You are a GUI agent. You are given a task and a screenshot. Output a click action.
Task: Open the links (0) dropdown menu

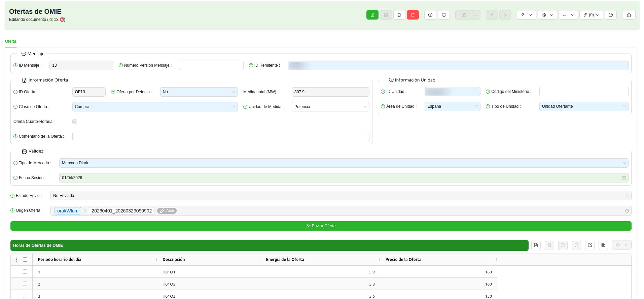tap(591, 15)
